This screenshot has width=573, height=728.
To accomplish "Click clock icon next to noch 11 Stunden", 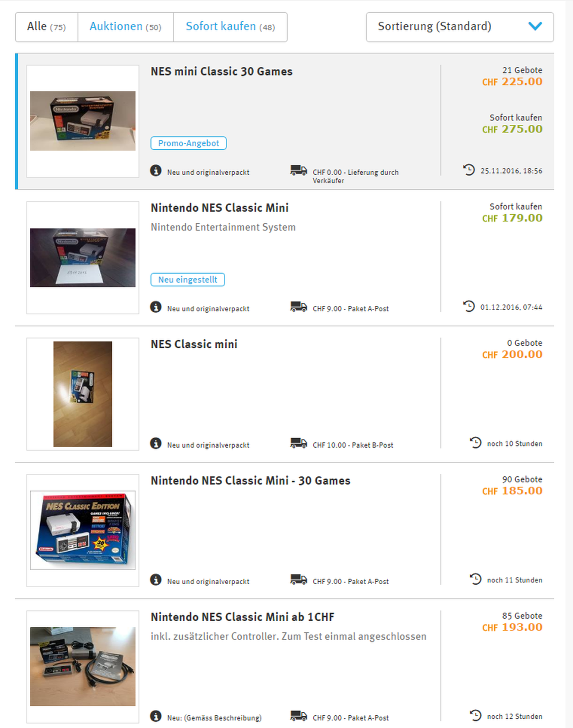I will tap(476, 579).
